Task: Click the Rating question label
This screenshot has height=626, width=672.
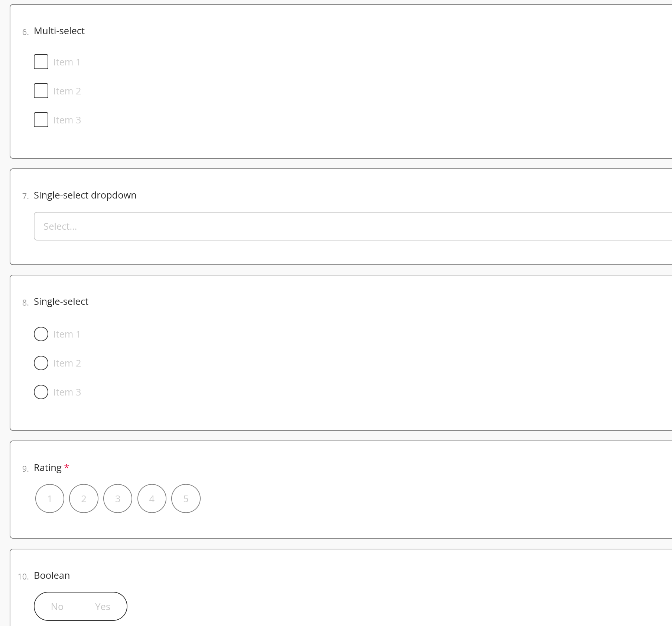Action: pyautogui.click(x=48, y=467)
